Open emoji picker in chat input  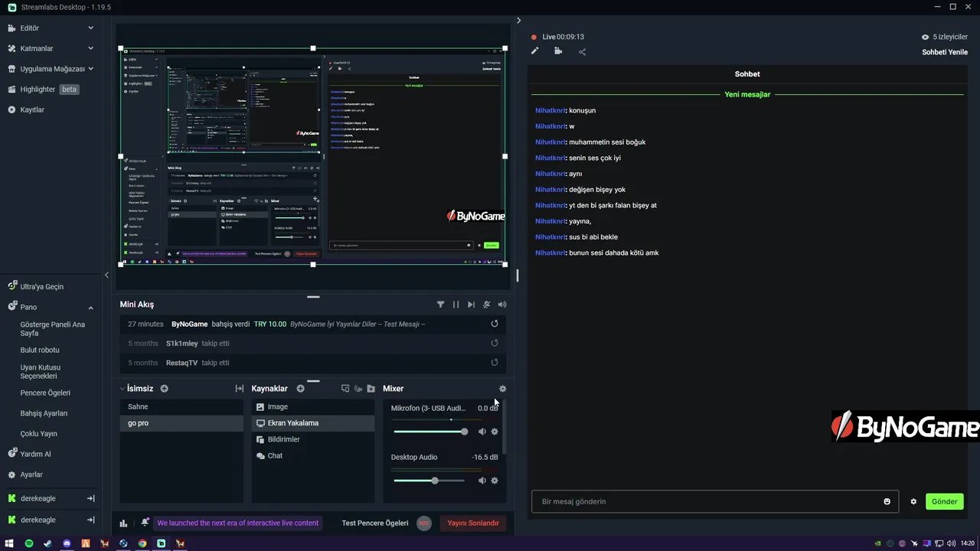[x=887, y=501]
